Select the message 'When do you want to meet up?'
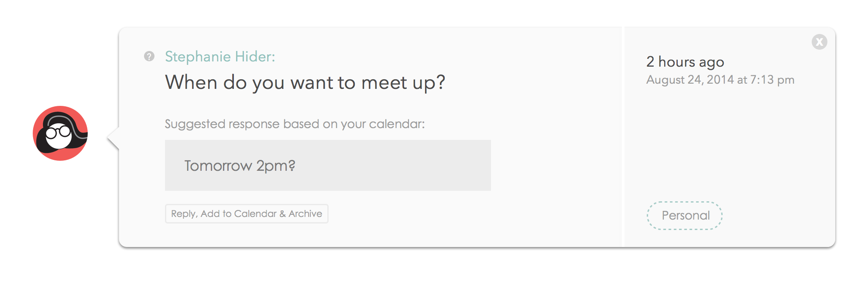 click(x=305, y=82)
